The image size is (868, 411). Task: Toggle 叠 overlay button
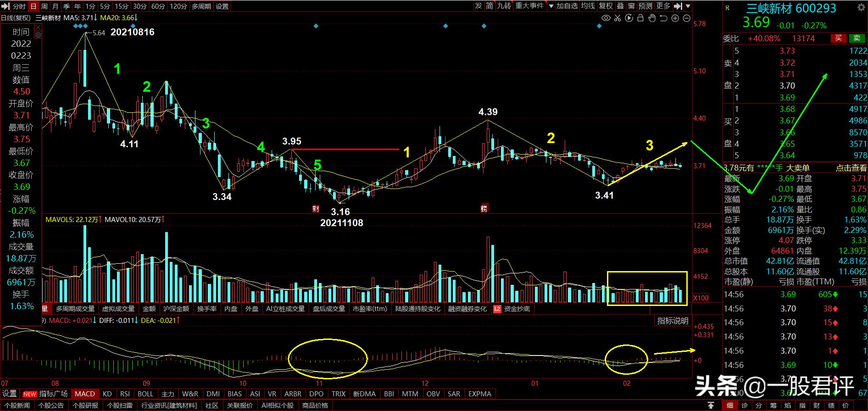620,6
